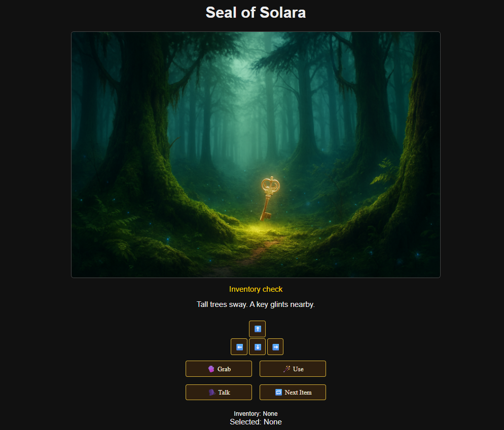Click the purple hand icon on Grab
The image size is (504, 430).
(211, 369)
